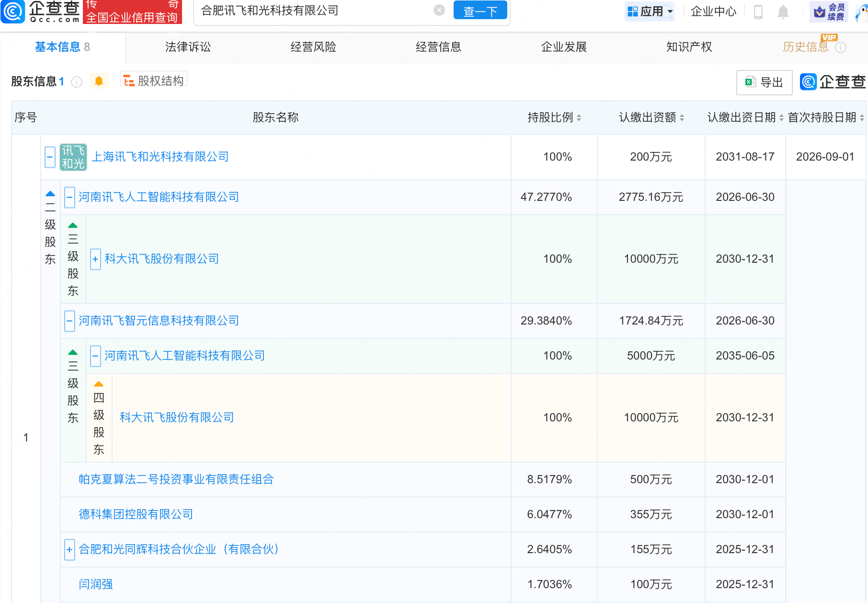Expand 科大讯飞股份有限公司 third-level shareholder
This screenshot has width=868, height=603.
coord(95,259)
